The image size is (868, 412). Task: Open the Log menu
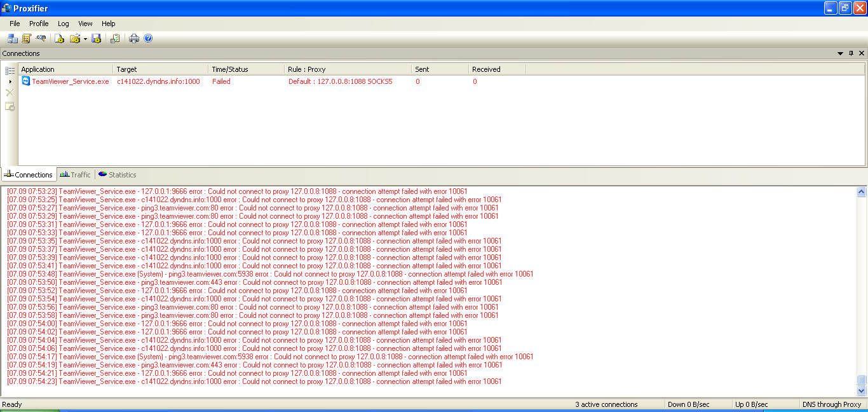(64, 24)
